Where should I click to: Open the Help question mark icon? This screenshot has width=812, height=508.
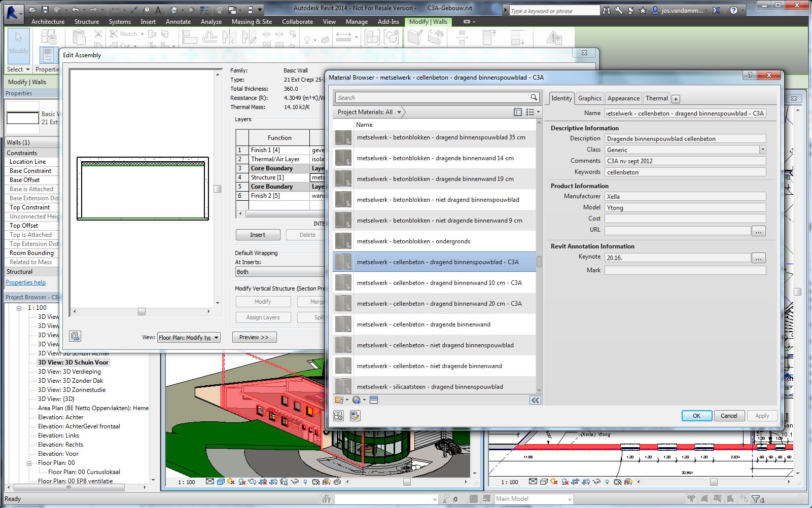click(733, 10)
